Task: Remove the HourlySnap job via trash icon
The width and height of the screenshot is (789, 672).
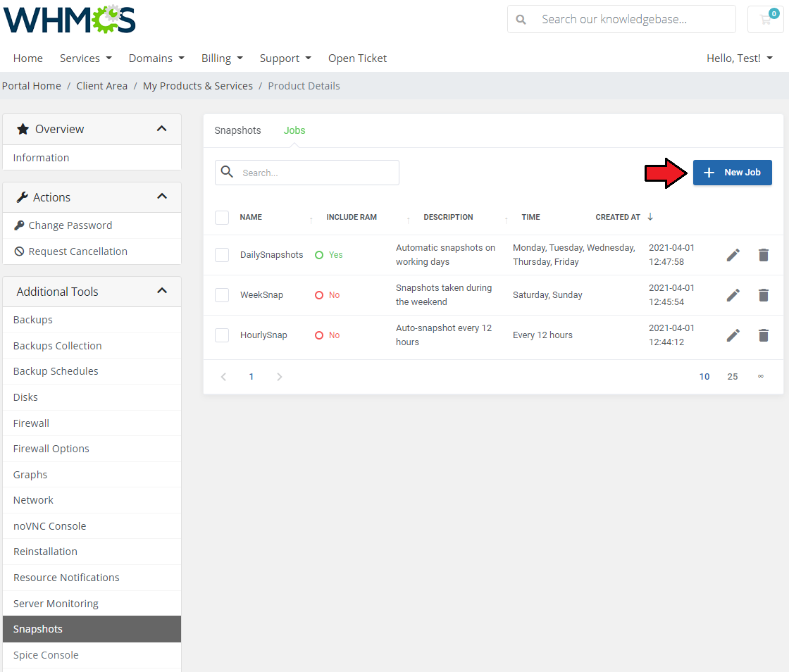Action: (764, 335)
